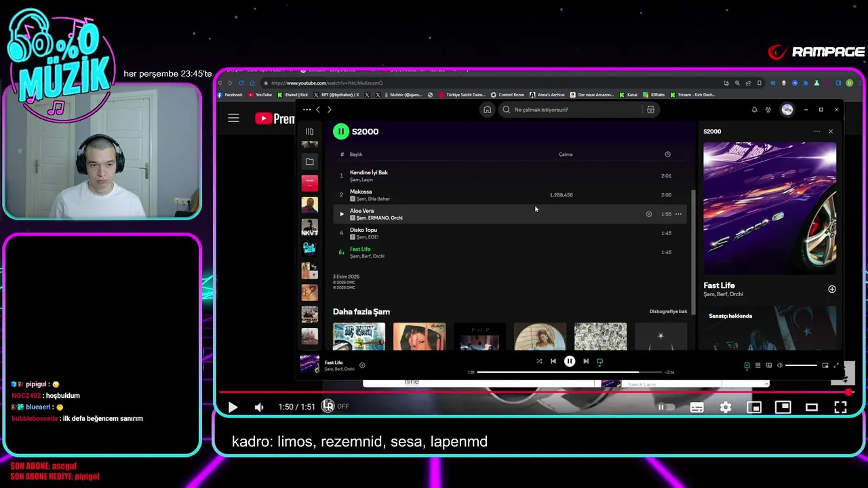The height and width of the screenshot is (488, 868).
Task: Open more options in Now Playing panel
Action: pos(817,131)
